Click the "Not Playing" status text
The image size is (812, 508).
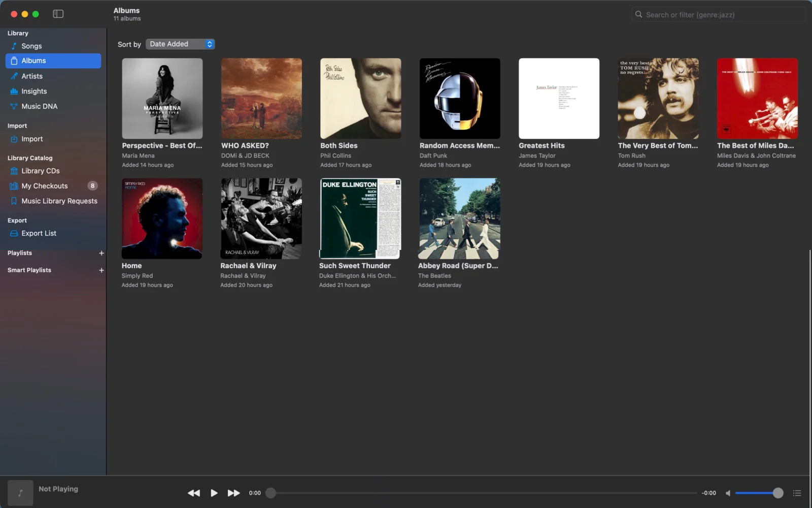click(x=58, y=489)
